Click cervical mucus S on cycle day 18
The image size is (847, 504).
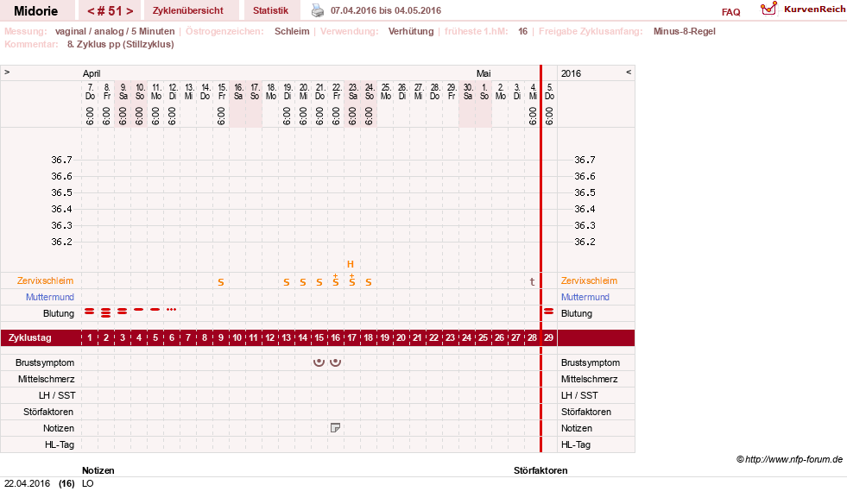click(369, 282)
